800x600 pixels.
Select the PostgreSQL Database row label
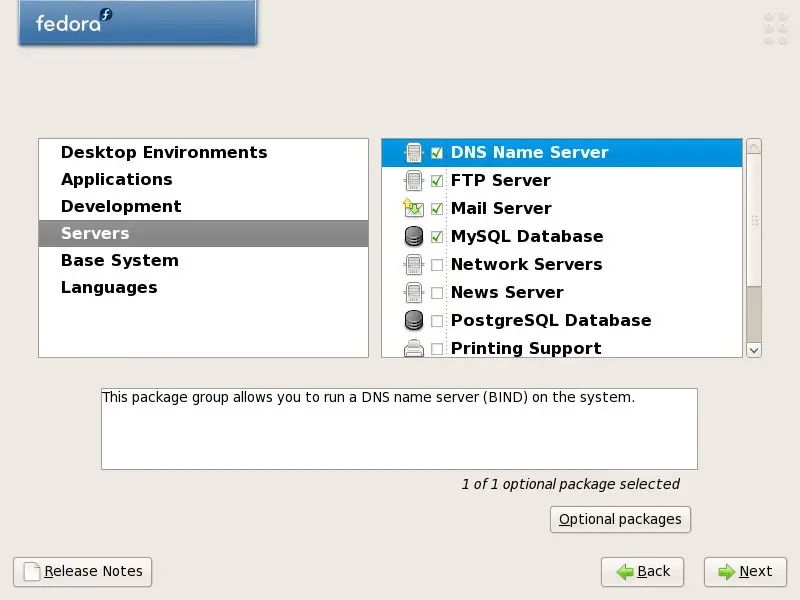[551, 320]
